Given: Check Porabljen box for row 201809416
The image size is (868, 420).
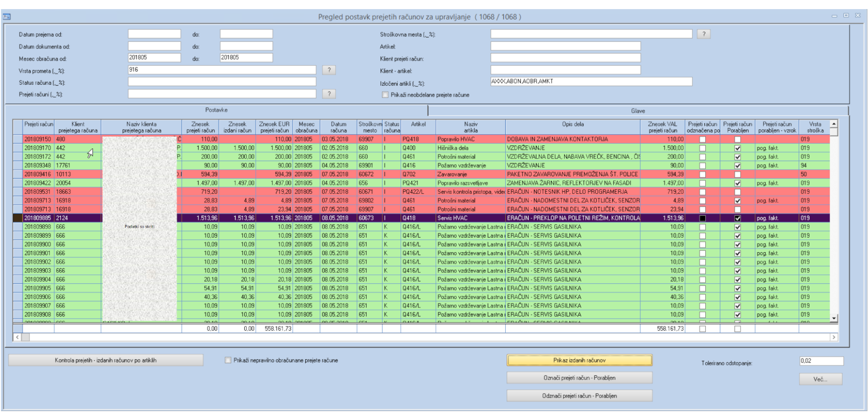Looking at the screenshot, I should click(737, 174).
